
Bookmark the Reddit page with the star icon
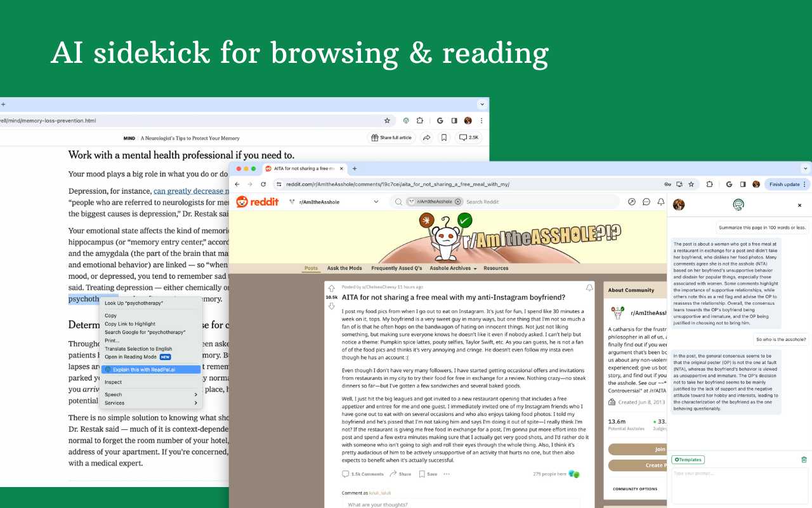(x=691, y=184)
